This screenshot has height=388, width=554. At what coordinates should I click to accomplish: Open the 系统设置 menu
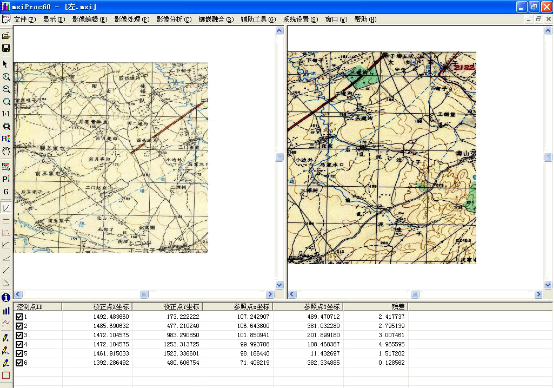[300, 19]
